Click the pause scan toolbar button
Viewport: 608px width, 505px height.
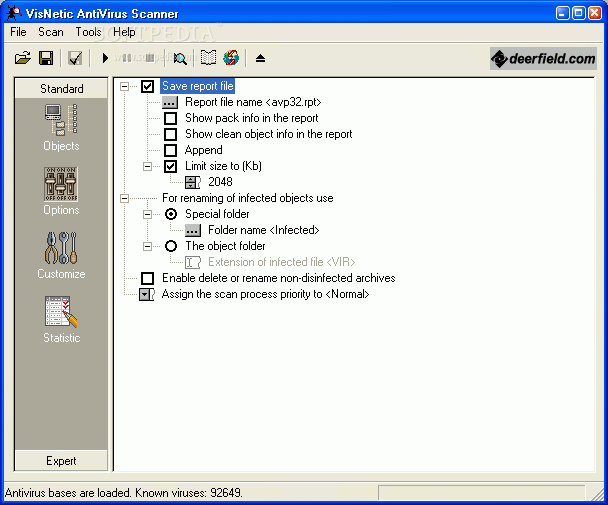click(x=127, y=58)
